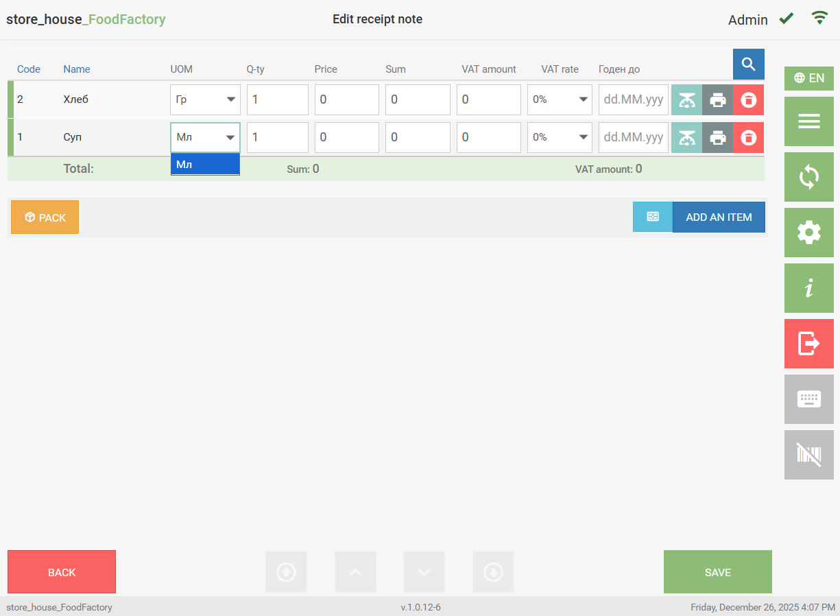Expand VAT rate dropdown for Суп
This screenshot has width=840, height=616.
tap(559, 138)
